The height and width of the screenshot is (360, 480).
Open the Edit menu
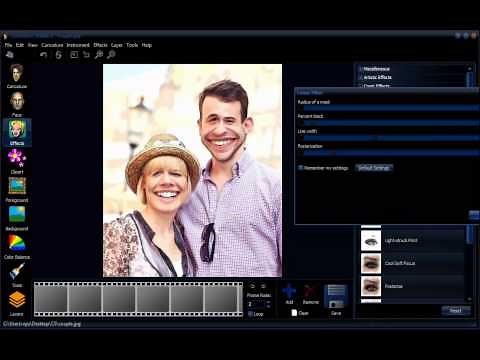[x=20, y=45]
